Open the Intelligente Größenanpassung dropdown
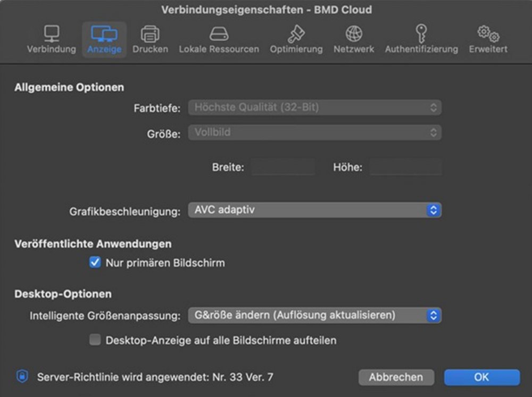The height and width of the screenshot is (397, 532). pos(314,315)
